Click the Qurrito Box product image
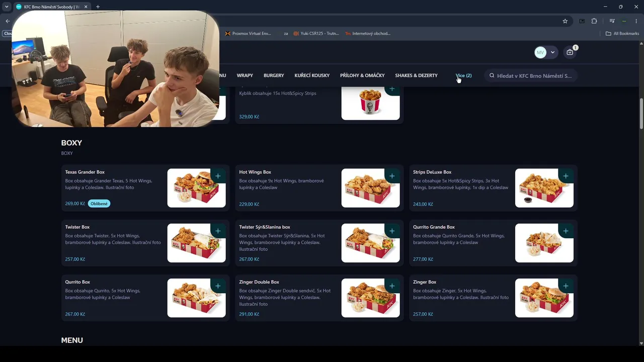This screenshot has width=644, height=362. click(x=196, y=298)
